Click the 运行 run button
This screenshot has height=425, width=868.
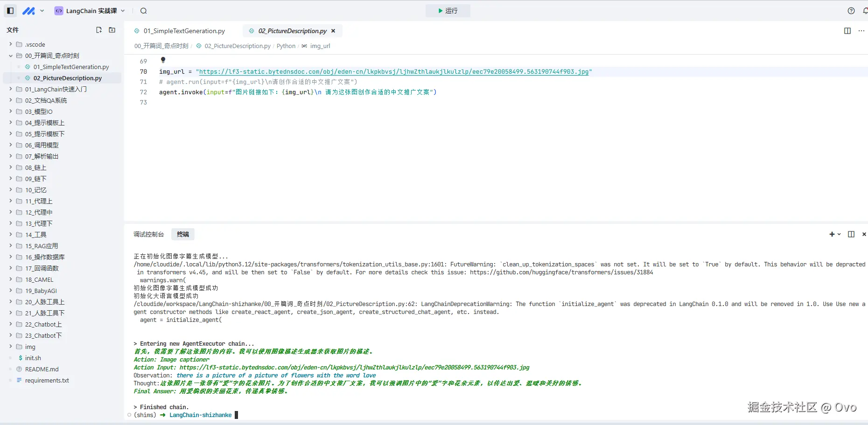448,11
